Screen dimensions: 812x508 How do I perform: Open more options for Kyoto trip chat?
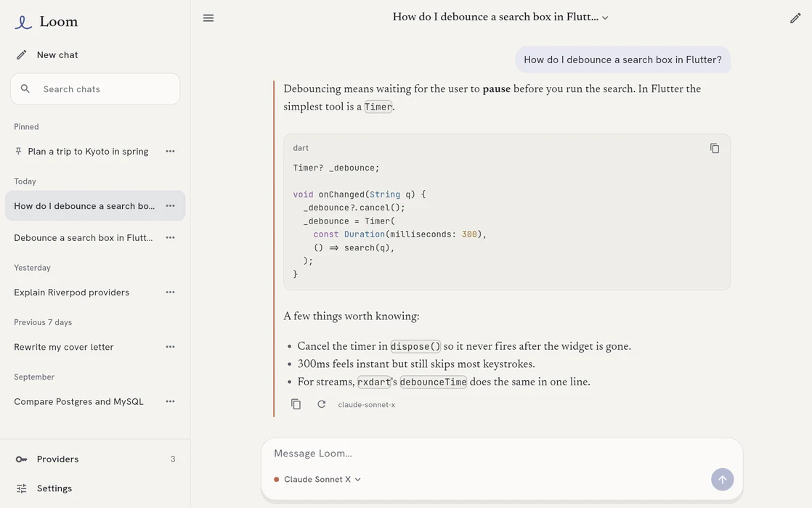171,151
